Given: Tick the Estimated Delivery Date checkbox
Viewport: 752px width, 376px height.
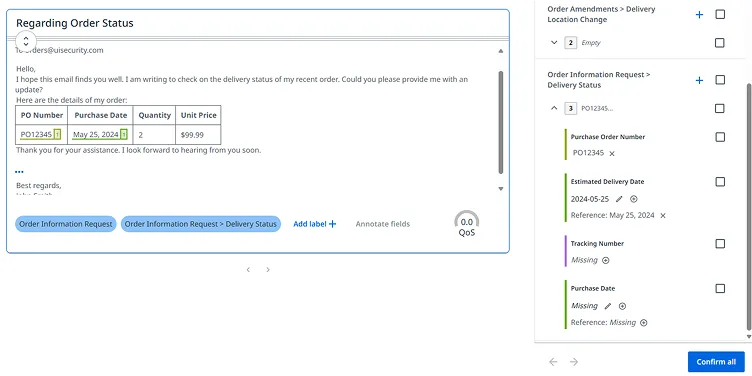Looking at the screenshot, I should (720, 182).
